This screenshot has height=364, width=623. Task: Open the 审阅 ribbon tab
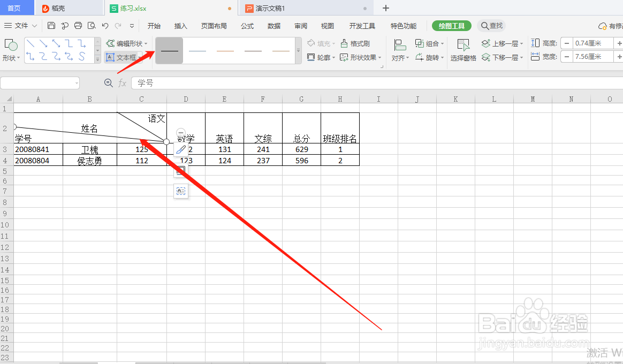[x=300, y=25]
